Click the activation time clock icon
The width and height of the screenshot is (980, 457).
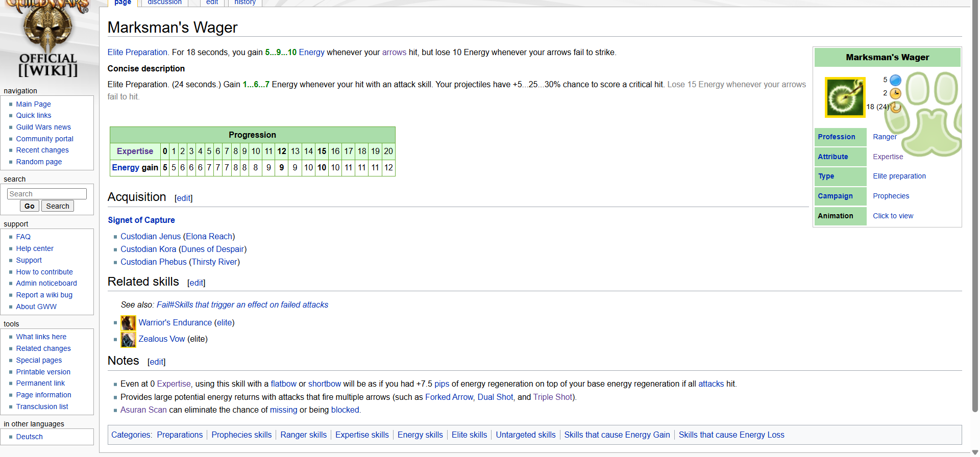895,93
